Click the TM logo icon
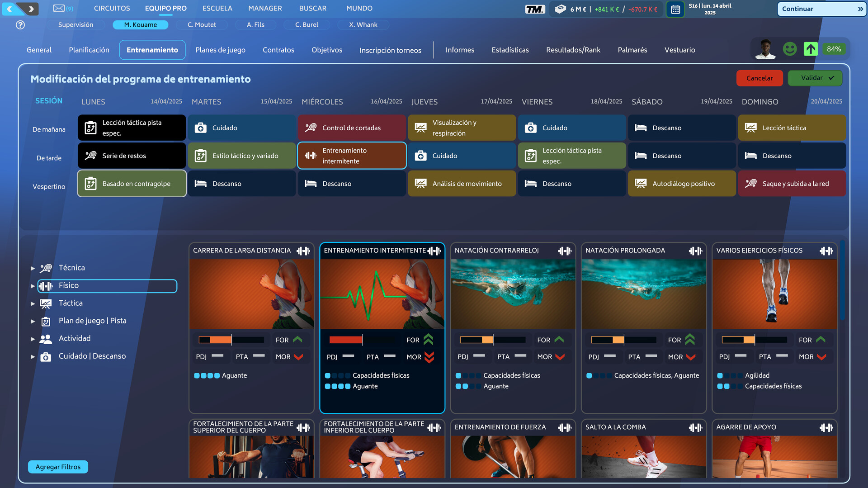This screenshot has height=488, width=868. click(x=535, y=9)
